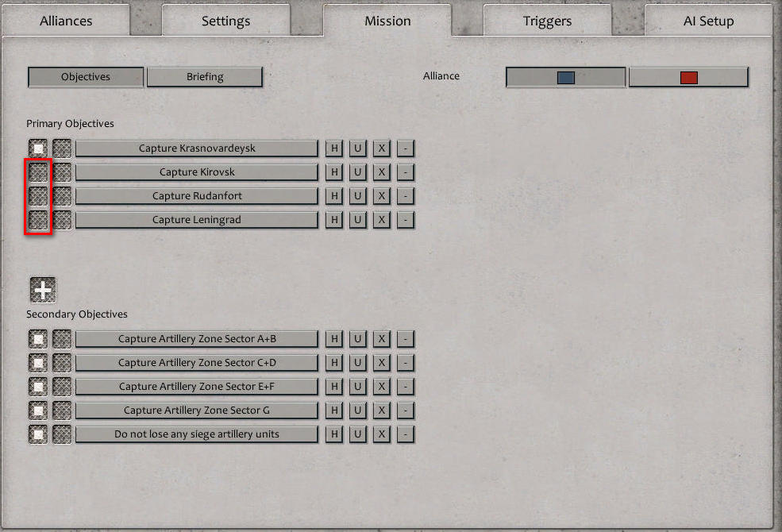This screenshot has height=532, width=782.
Task: Click X button for Capture Rudanfort
Action: [x=382, y=196]
